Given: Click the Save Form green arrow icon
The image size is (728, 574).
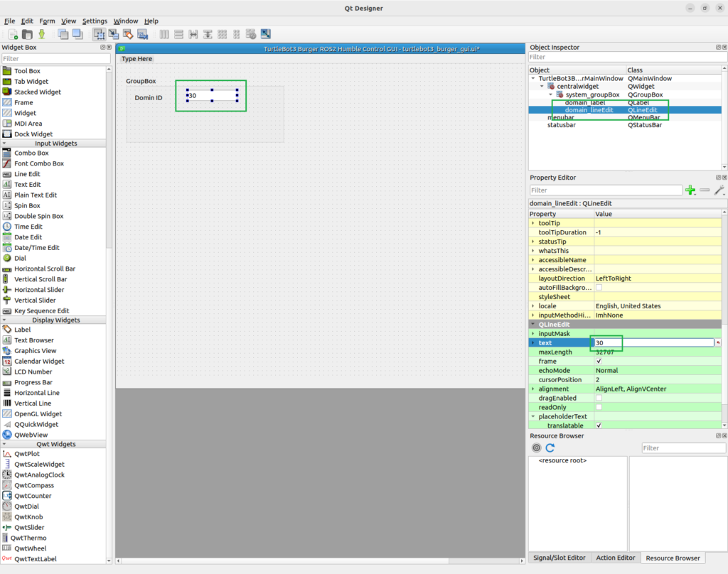Looking at the screenshot, I should click(42, 34).
